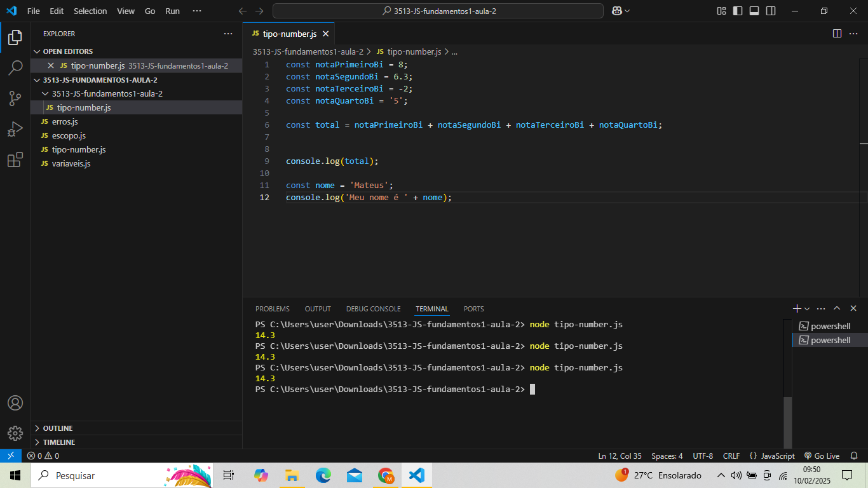Close tipo-number.js in Open Editors list
Screen dimensions: 868x488
pyautogui.click(x=51, y=65)
